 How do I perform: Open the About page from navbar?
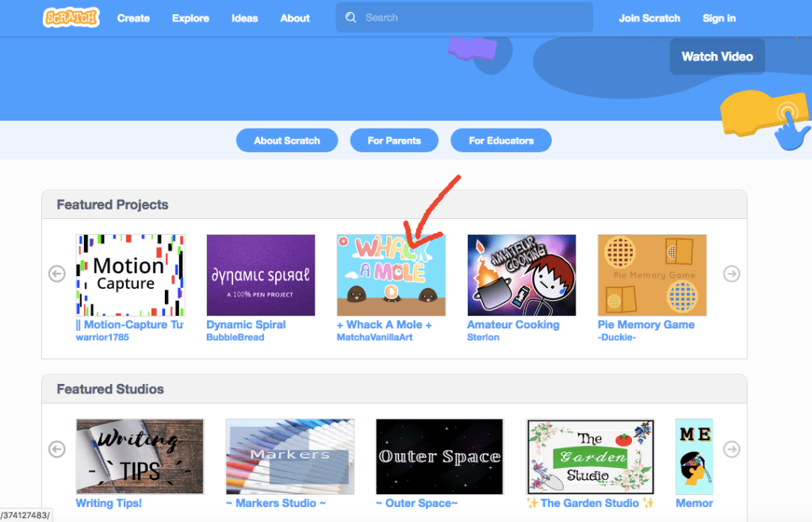295,18
